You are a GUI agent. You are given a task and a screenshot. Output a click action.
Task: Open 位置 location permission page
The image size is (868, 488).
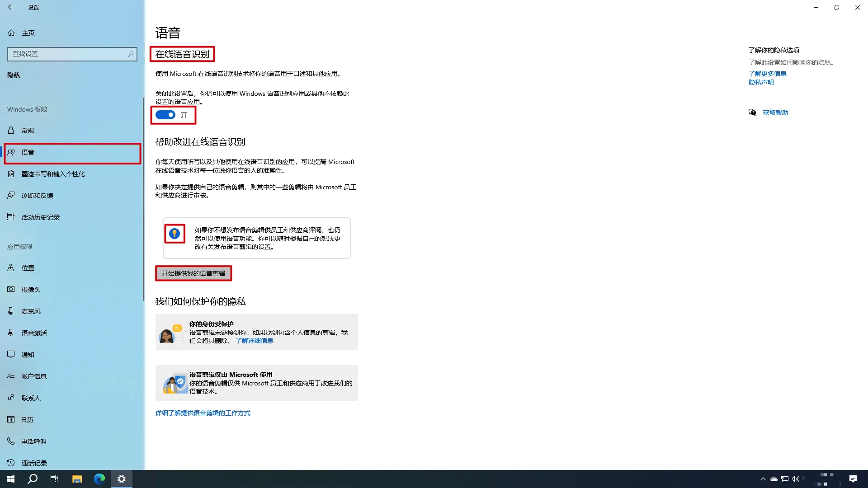coord(28,268)
